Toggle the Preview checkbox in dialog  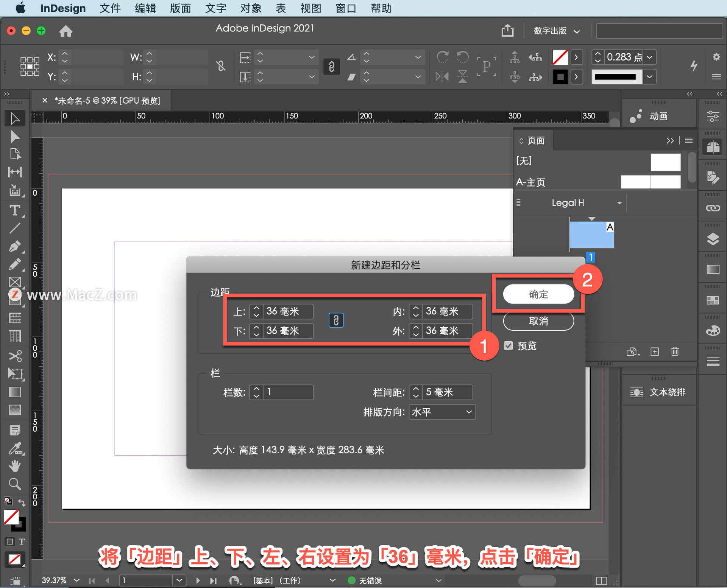[508, 345]
